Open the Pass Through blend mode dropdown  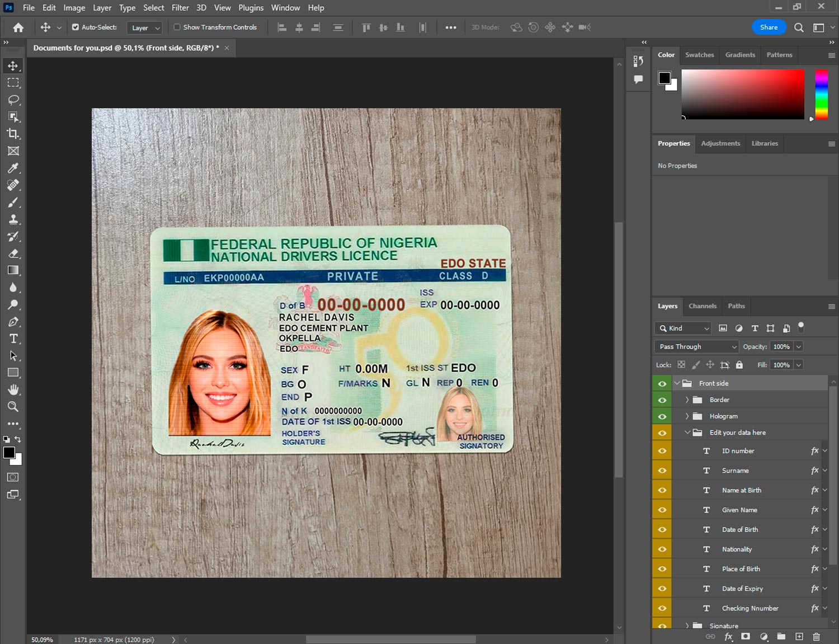[696, 347]
